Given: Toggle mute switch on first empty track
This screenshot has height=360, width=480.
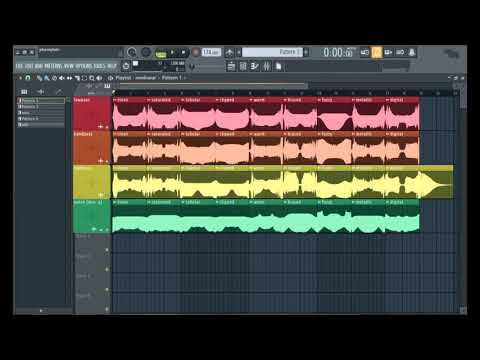Looking at the screenshot, I should (x=107, y=250).
